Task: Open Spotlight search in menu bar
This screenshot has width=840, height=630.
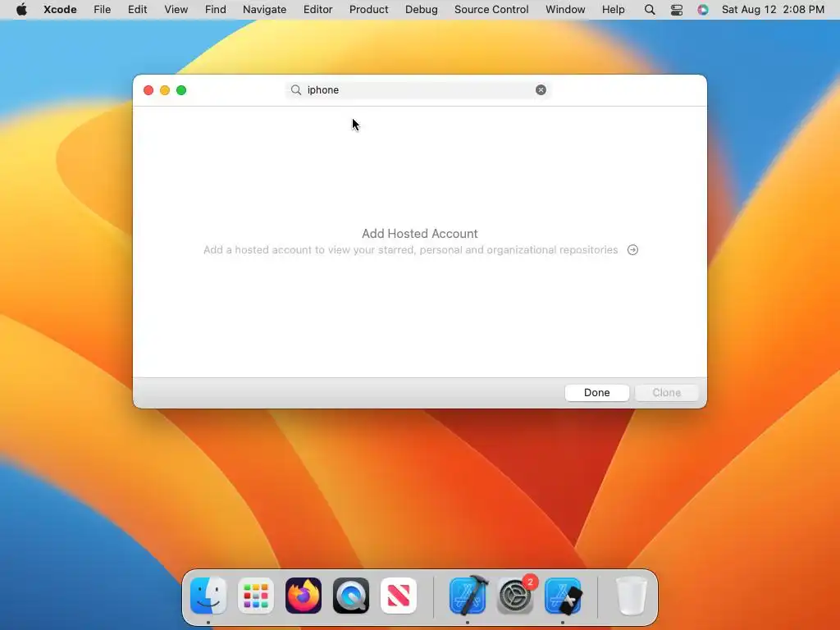Action: point(650,10)
